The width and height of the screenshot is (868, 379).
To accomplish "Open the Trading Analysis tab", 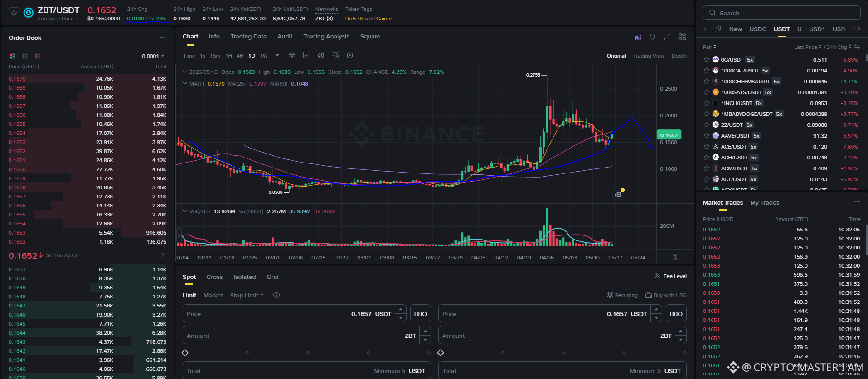I will click(x=326, y=37).
